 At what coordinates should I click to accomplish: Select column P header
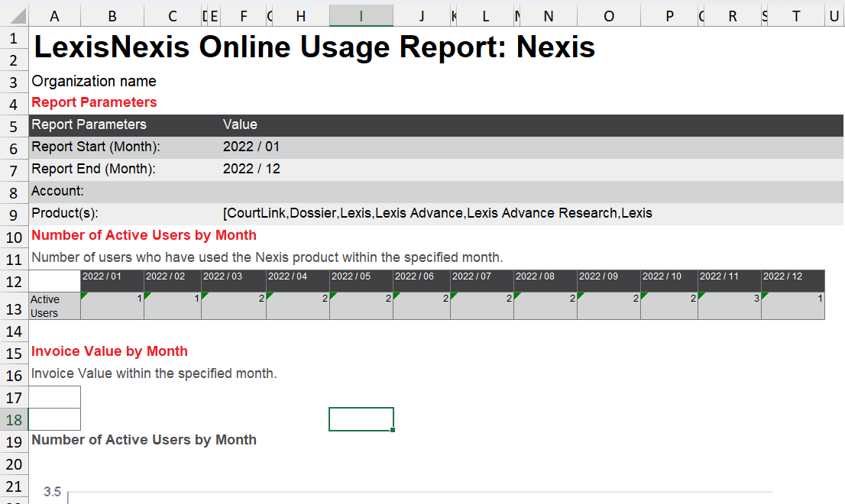[669, 16]
